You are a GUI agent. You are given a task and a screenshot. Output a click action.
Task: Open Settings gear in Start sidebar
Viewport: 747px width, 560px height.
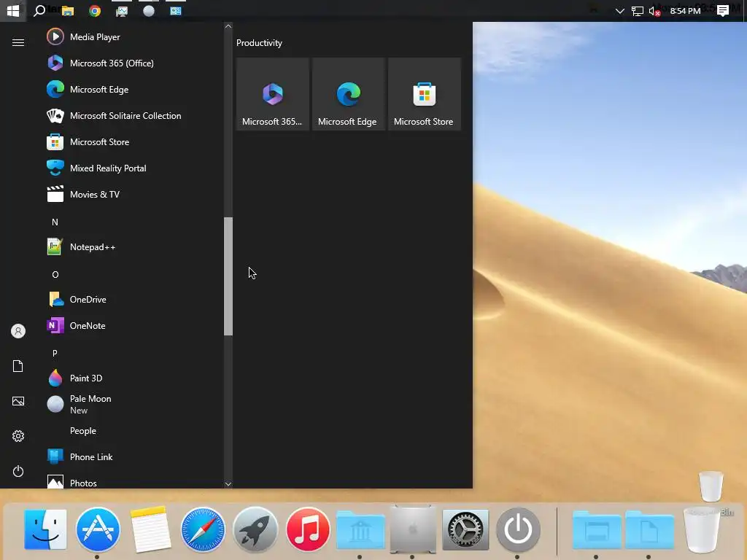point(18,436)
